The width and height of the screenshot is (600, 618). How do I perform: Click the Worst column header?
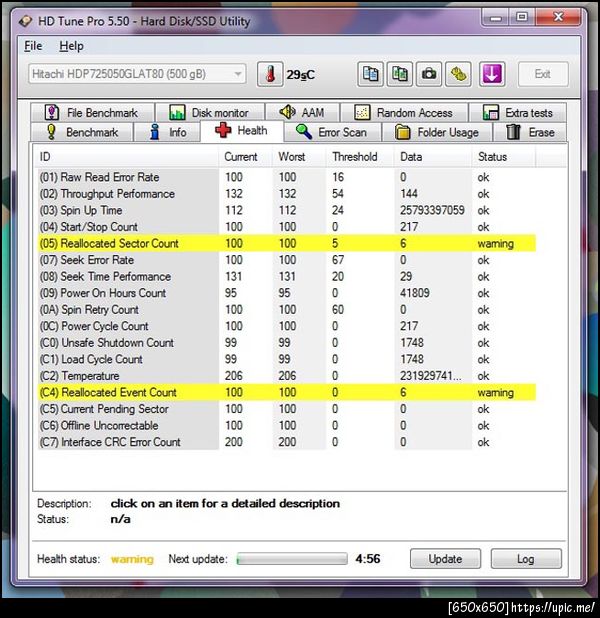(299, 157)
